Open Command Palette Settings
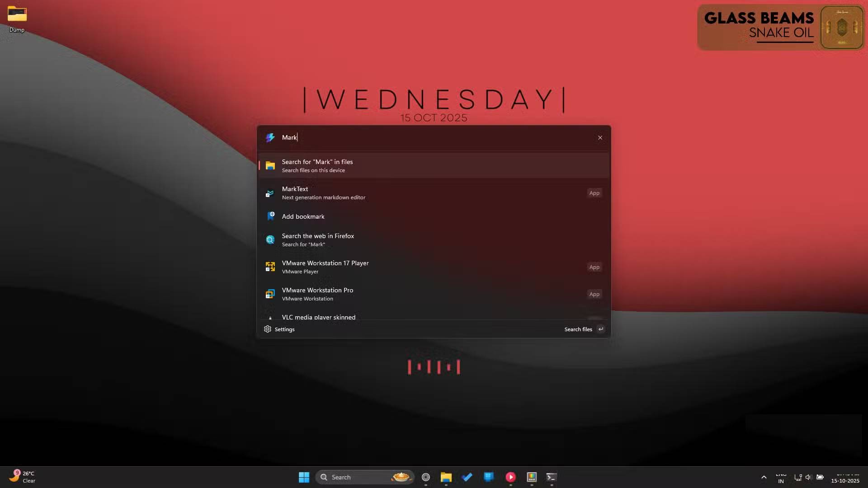 coord(279,329)
